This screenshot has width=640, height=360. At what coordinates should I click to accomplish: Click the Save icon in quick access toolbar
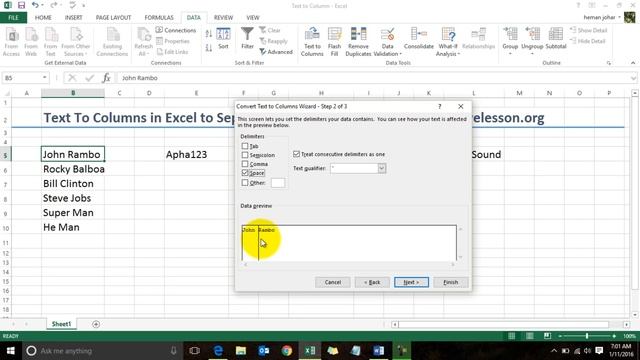tap(21, 5)
